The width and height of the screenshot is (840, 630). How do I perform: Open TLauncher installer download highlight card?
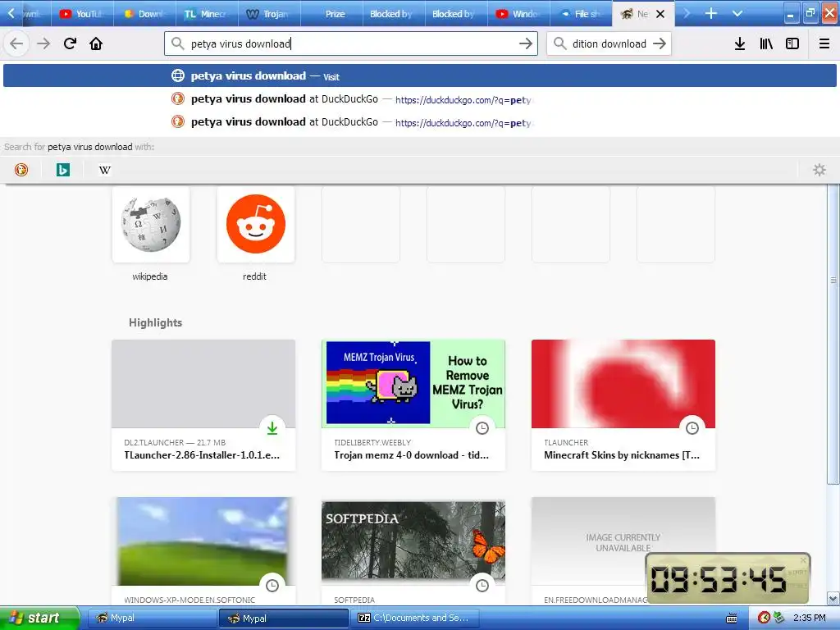tap(203, 405)
